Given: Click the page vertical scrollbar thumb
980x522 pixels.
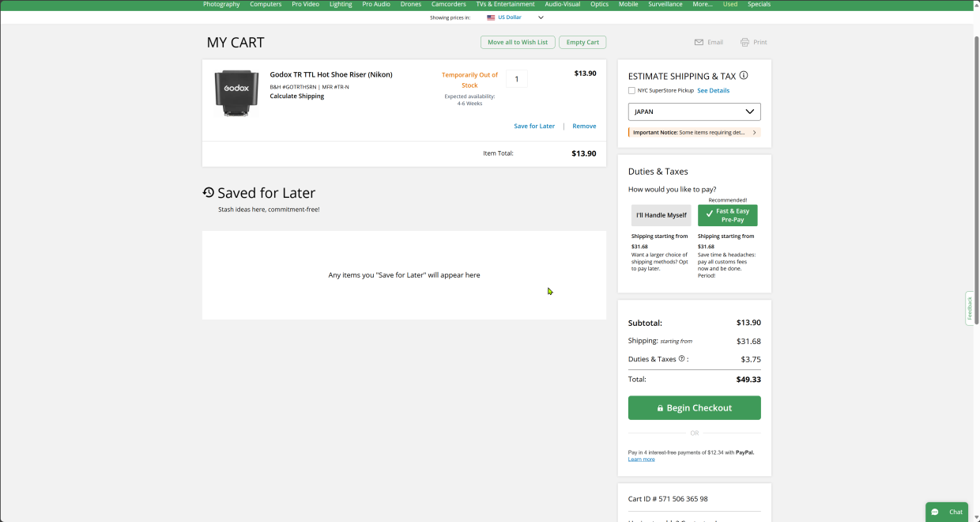Looking at the screenshot, I should pos(977,180).
